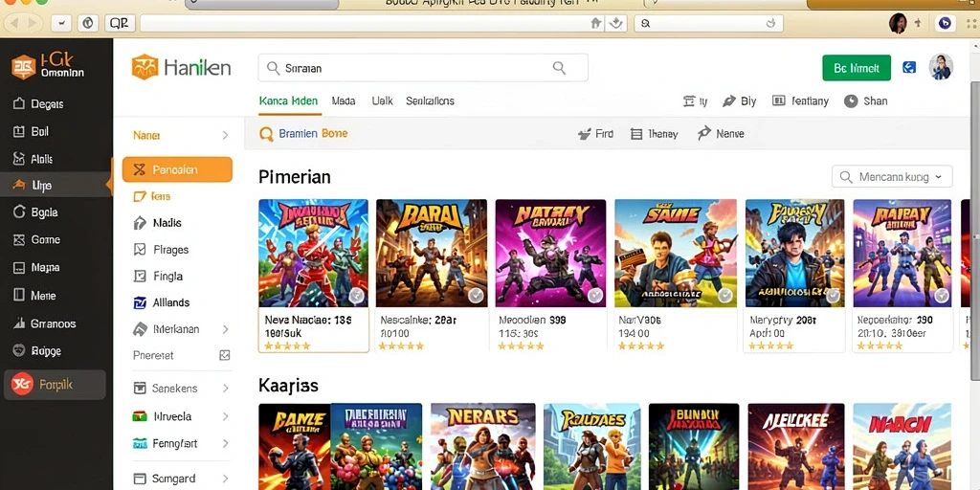Open the Mencana kuang dropdown
This screenshot has height=490, width=980.
pyautogui.click(x=892, y=177)
